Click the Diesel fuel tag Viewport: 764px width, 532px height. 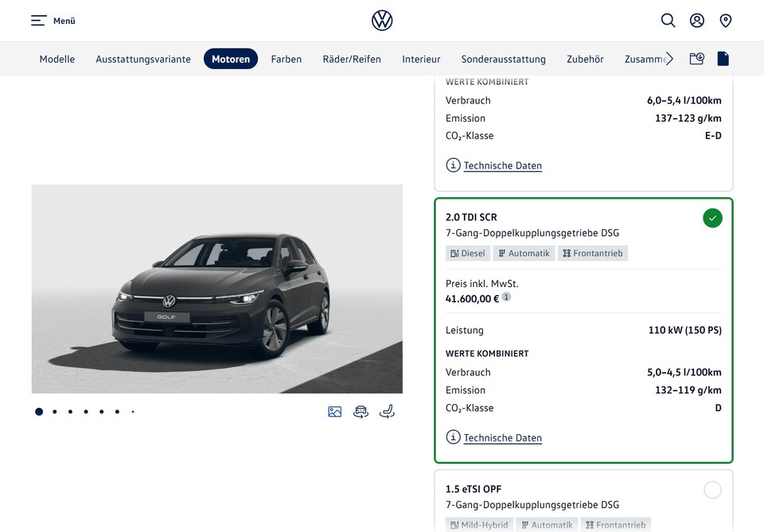pyautogui.click(x=468, y=253)
